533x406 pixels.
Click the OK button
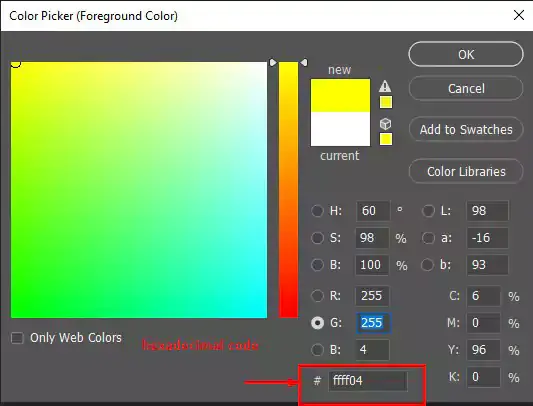(x=466, y=54)
